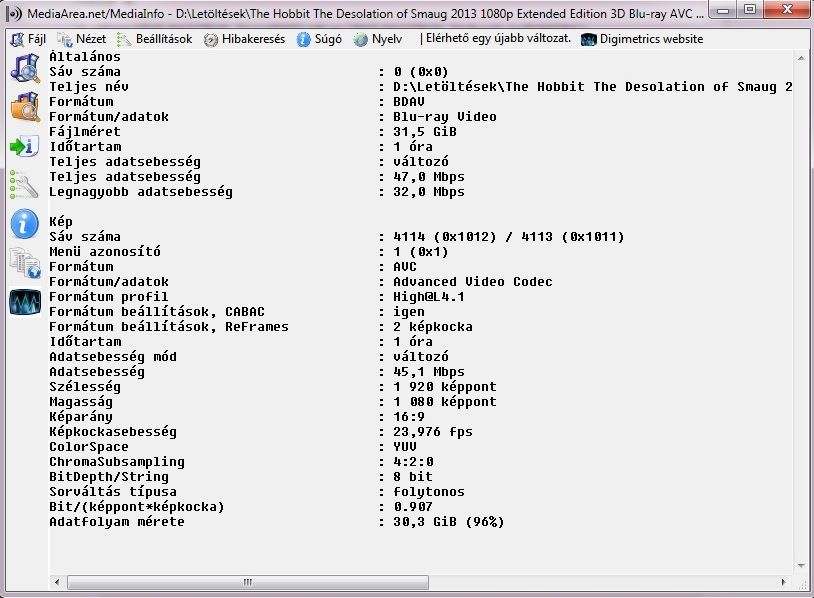Click the Digimetrics waveform sidebar icon
The width and height of the screenshot is (814, 598).
tap(25, 302)
